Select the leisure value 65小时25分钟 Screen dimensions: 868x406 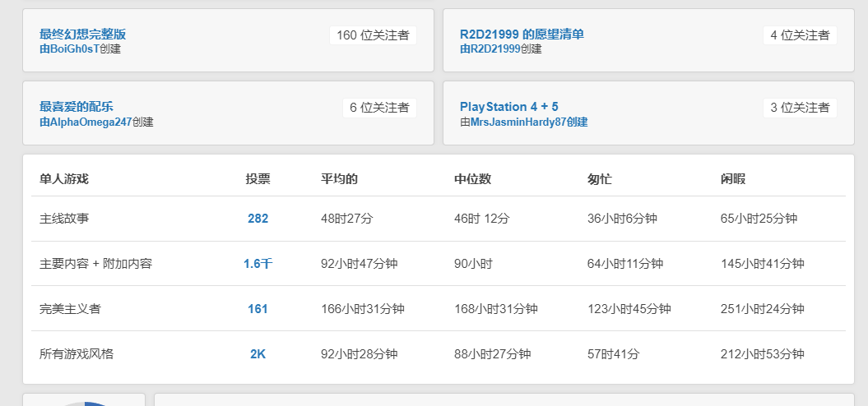[759, 219]
